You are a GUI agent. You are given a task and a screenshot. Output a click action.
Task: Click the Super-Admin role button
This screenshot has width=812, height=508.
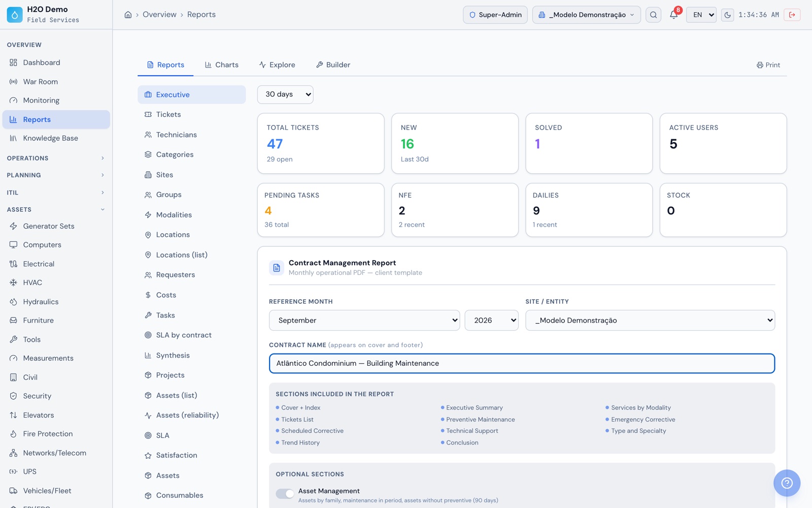pyautogui.click(x=495, y=15)
